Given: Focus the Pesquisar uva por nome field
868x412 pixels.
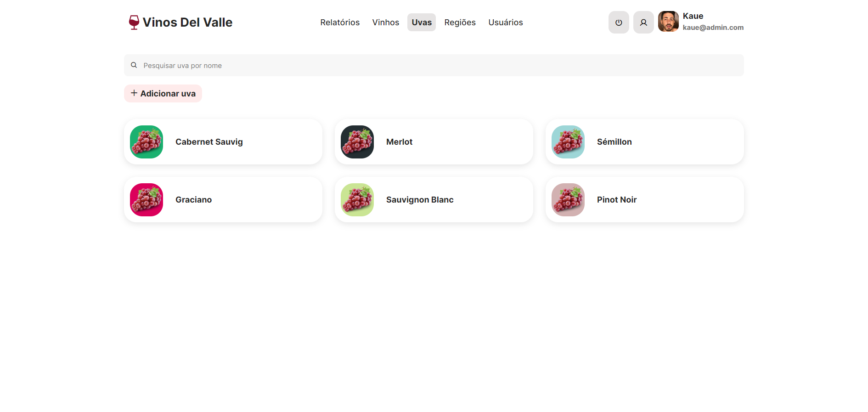Looking at the screenshot, I should [434, 65].
